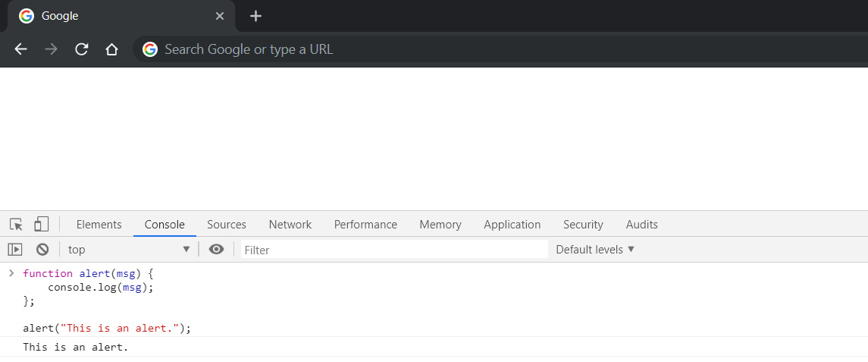Toggle the device toolbar icon

click(41, 224)
